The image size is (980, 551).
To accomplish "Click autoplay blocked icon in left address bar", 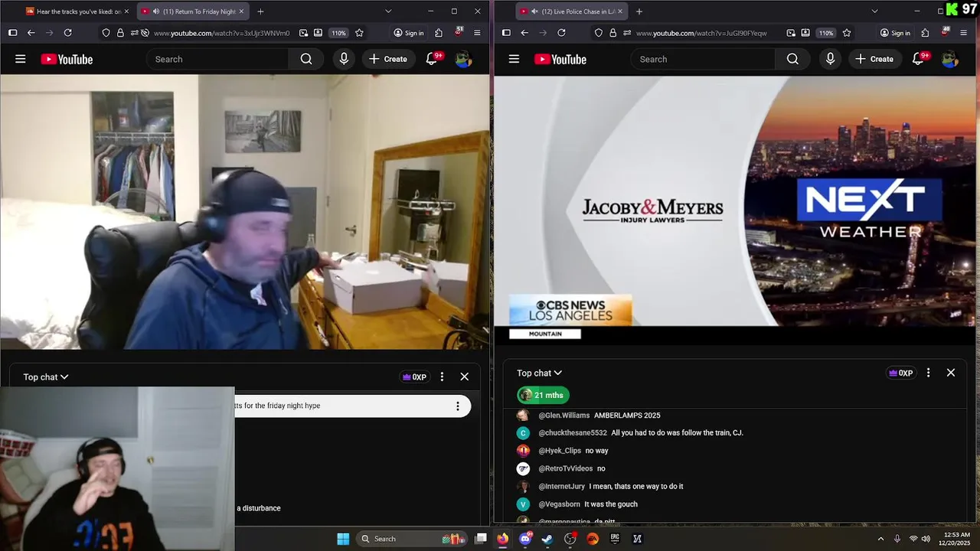I will click(x=144, y=33).
